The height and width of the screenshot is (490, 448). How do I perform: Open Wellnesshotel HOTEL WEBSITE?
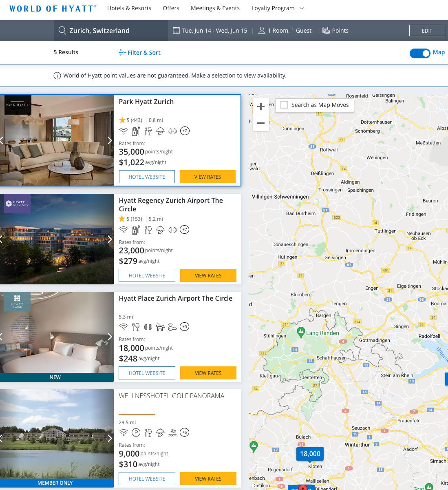tap(147, 479)
